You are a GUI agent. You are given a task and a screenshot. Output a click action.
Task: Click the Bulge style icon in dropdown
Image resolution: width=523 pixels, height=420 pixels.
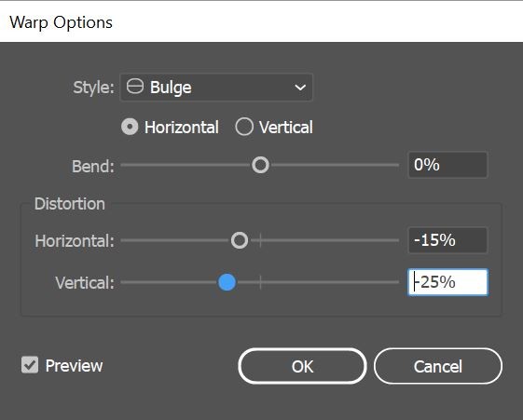click(135, 87)
